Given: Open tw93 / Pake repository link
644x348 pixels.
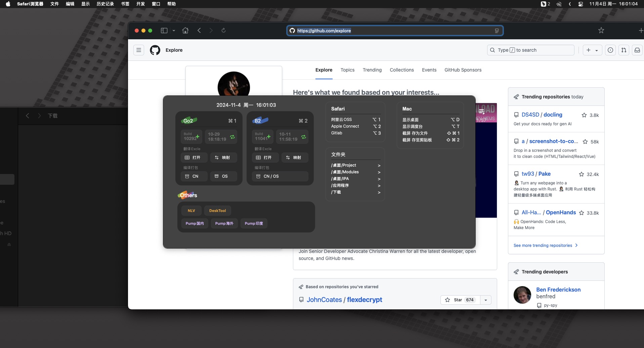Looking at the screenshot, I should click(x=536, y=174).
